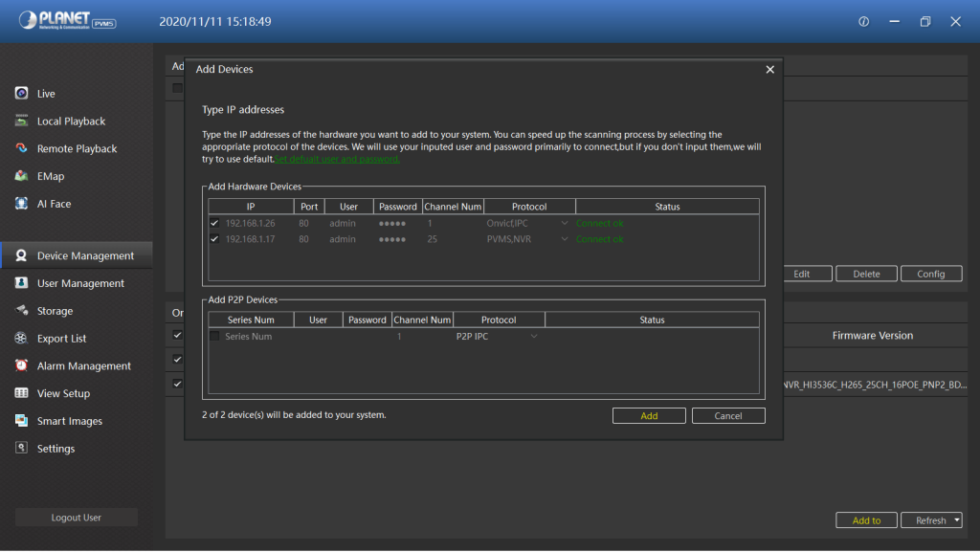This screenshot has height=552, width=980.
Task: Click the Channel Num header in P2P table
Action: (x=422, y=320)
